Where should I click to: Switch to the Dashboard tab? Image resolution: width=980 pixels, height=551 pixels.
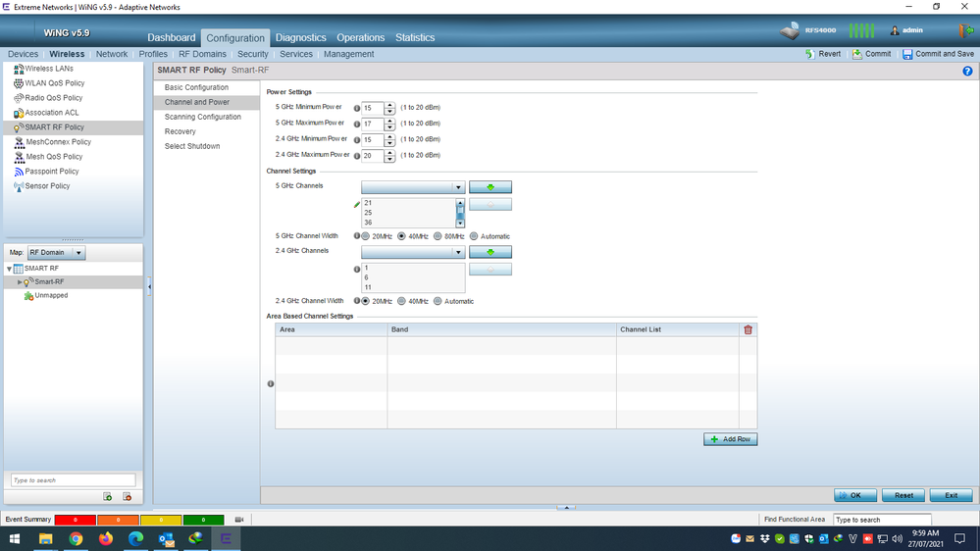point(172,37)
